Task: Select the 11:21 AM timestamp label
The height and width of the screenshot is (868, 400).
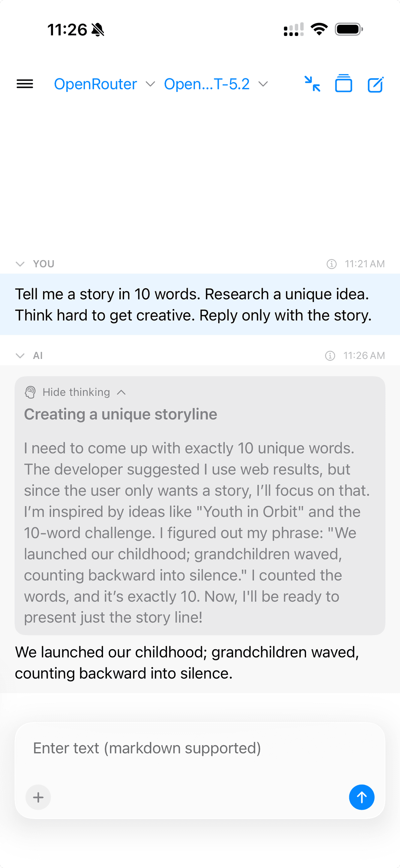Action: coord(365,264)
